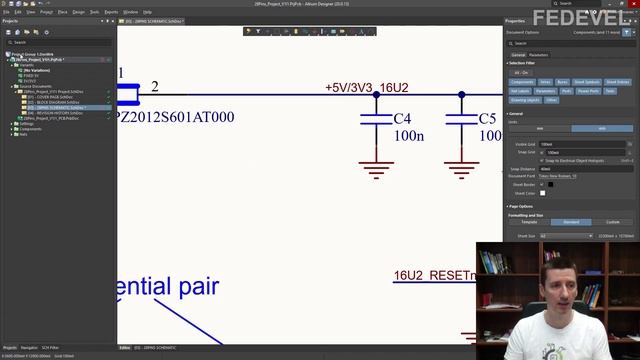640x360 pixels.
Task: Open the dropdown next to Properties filter button
Action: click(634, 33)
